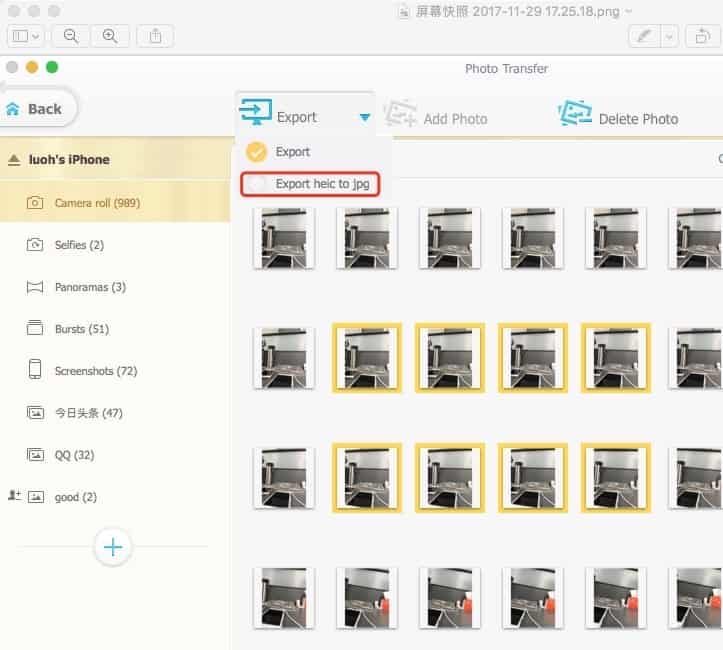The height and width of the screenshot is (650, 723).
Task: Open the Export dropdown arrow
Action: pyautogui.click(x=365, y=118)
